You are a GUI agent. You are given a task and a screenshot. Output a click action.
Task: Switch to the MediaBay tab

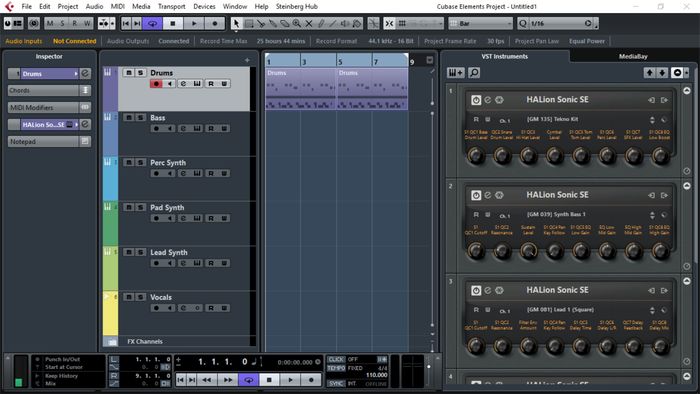pos(633,57)
